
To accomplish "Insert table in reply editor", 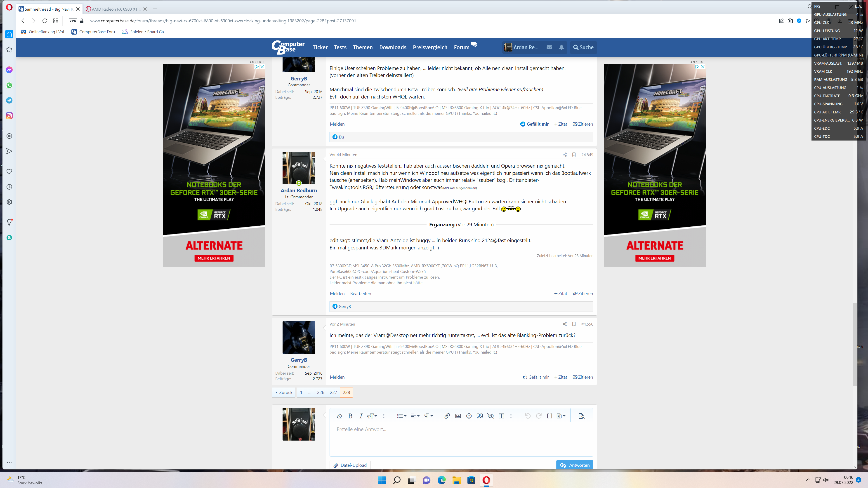I will 501,416.
